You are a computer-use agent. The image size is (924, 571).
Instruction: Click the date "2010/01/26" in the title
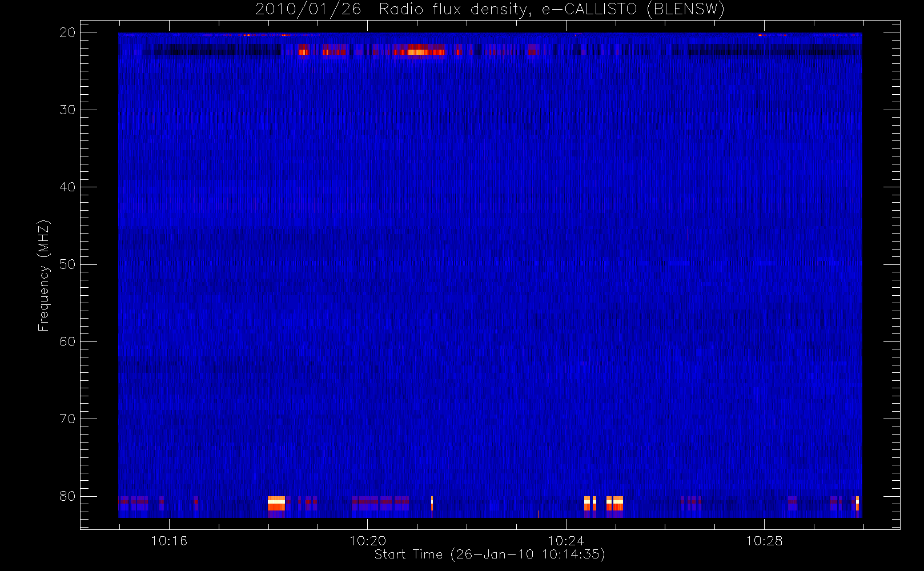308,9
